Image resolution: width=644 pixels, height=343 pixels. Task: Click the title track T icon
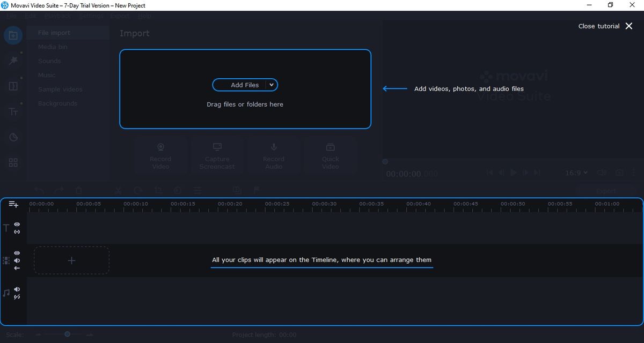coord(6,228)
